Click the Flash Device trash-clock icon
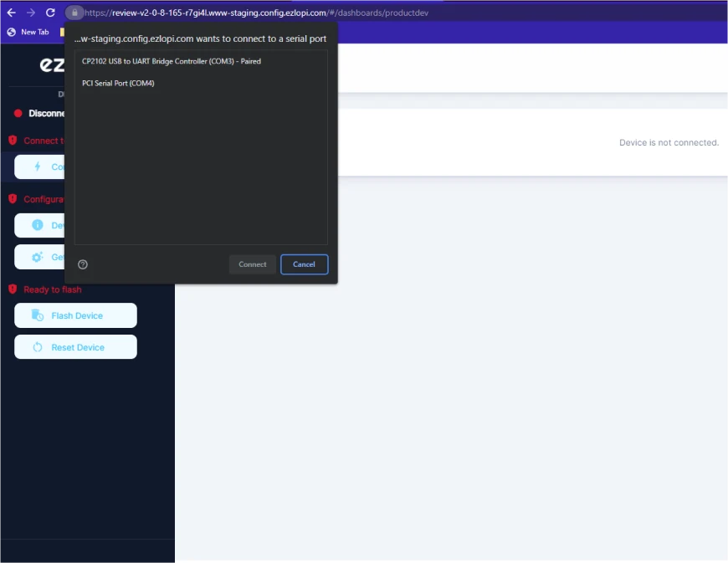The height and width of the screenshot is (563, 728). coord(37,315)
